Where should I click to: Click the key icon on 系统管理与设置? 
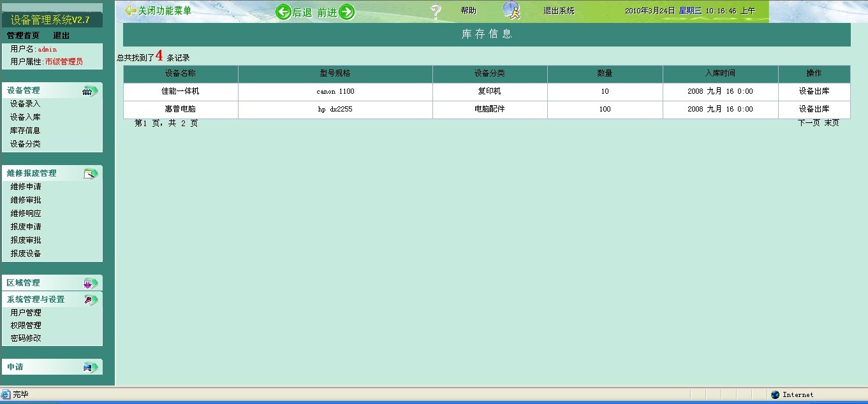pyautogui.click(x=90, y=299)
